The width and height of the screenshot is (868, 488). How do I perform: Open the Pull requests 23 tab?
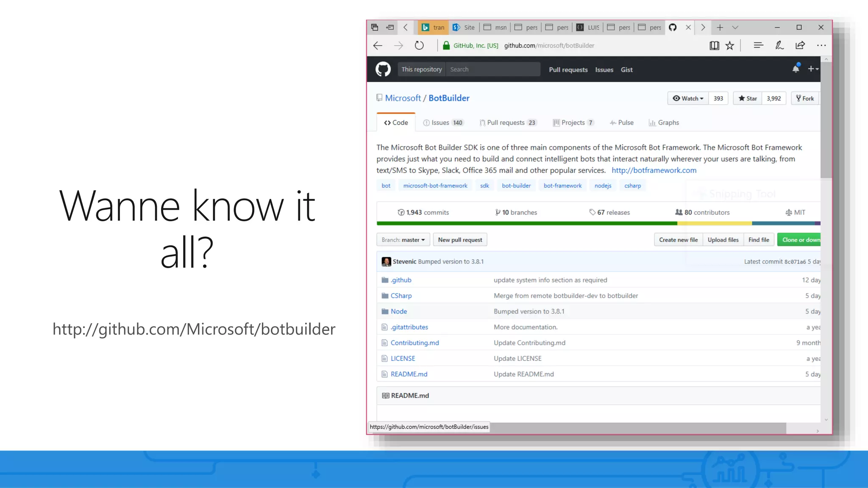point(508,123)
